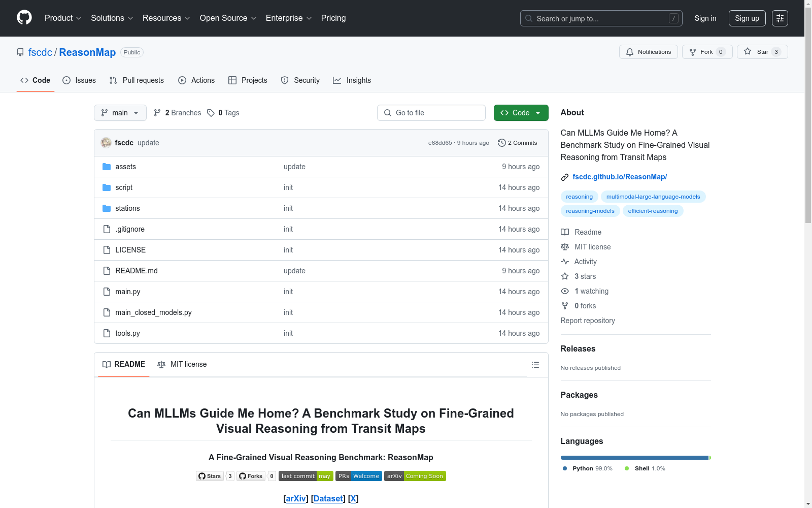This screenshot has width=812, height=508.
Task: Open the Dataset link in README
Action: 328,499
